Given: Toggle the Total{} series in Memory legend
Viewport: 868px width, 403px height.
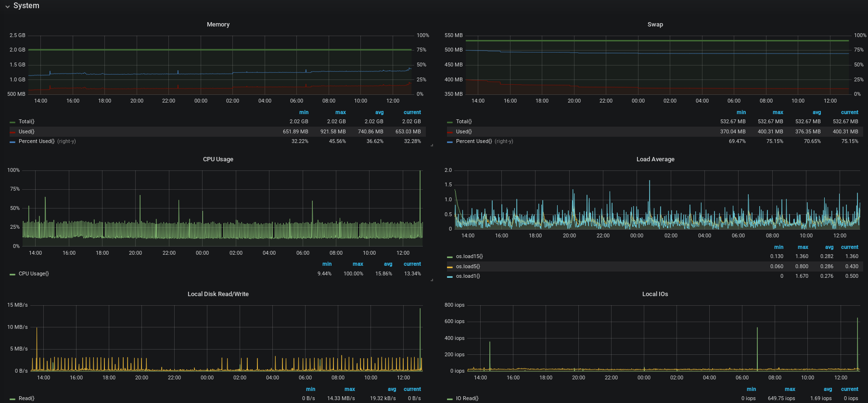Looking at the screenshot, I should coord(26,122).
